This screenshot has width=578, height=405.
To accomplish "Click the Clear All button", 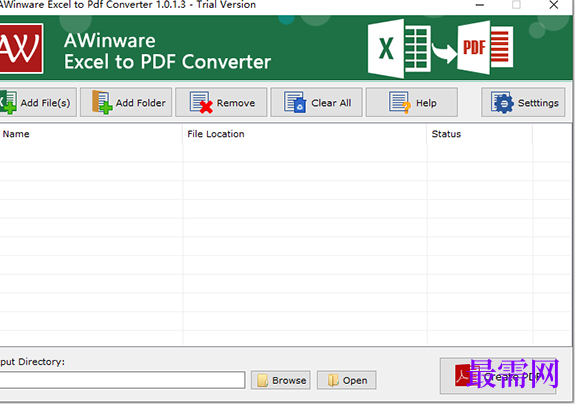I will (x=317, y=102).
